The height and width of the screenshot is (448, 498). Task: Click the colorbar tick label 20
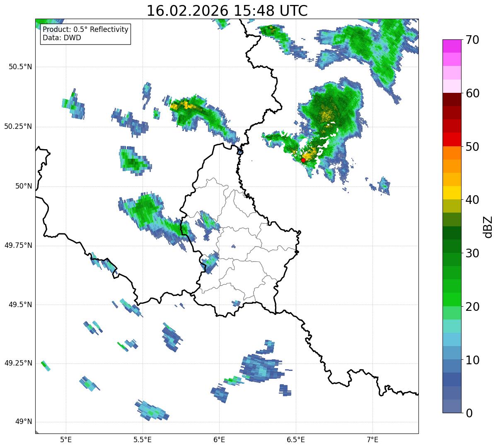point(472,307)
